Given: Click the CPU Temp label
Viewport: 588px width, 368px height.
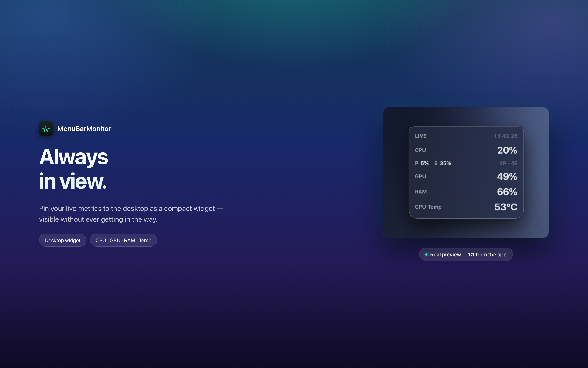Looking at the screenshot, I should [428, 207].
